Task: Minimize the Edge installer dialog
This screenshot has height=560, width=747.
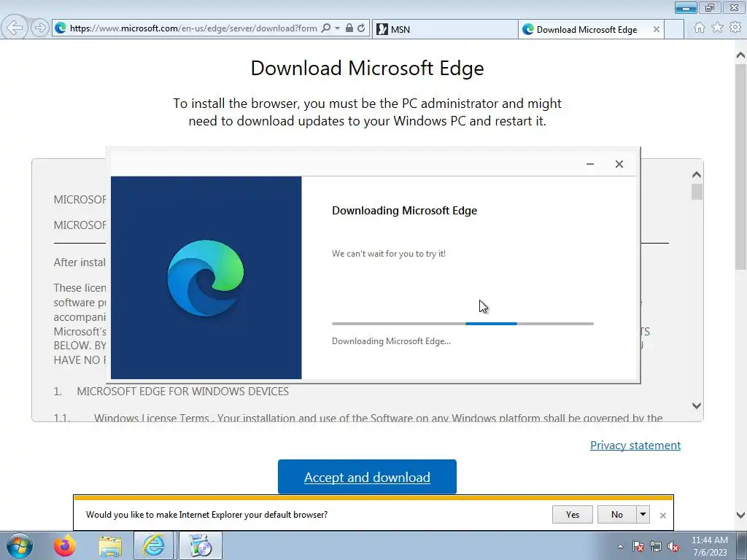Action: coord(589,164)
